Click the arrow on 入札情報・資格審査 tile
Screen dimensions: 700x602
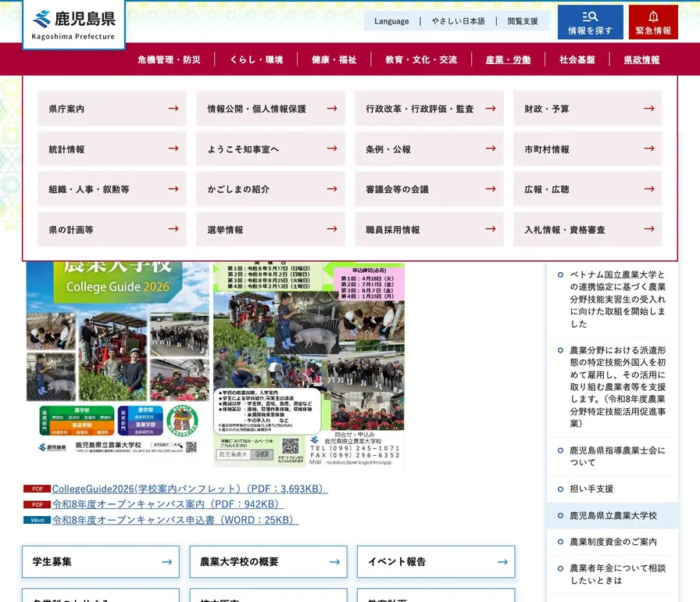click(649, 229)
